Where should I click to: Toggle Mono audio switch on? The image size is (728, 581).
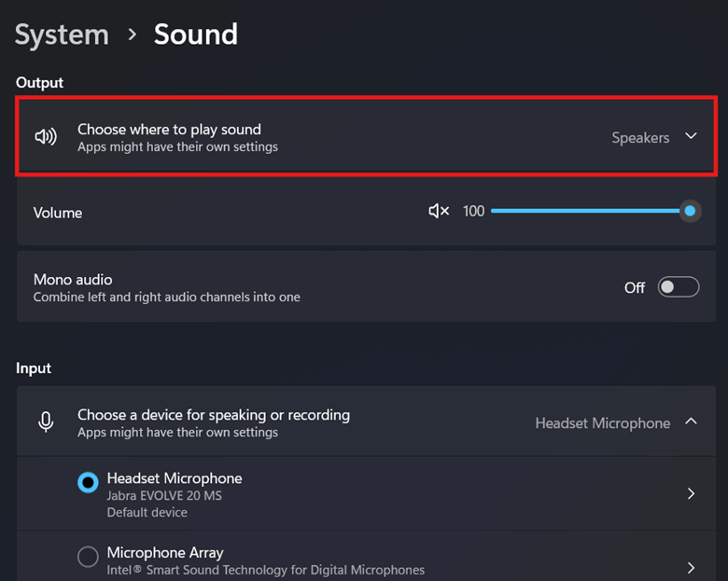point(678,287)
